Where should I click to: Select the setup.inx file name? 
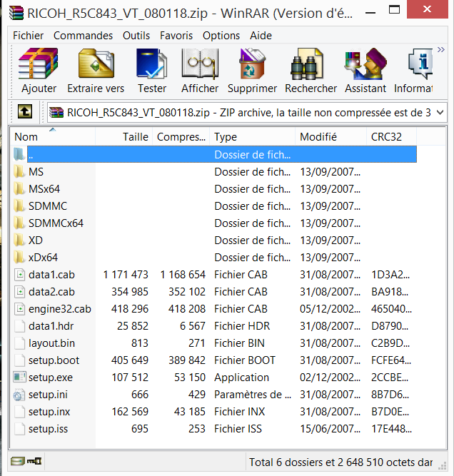[49, 412]
